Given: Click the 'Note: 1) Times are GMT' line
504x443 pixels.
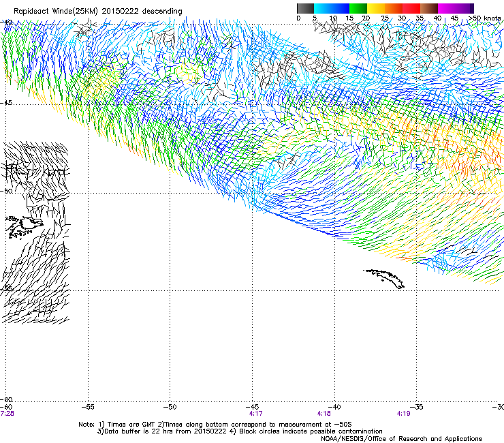Looking at the screenshot, I should coord(215,425).
